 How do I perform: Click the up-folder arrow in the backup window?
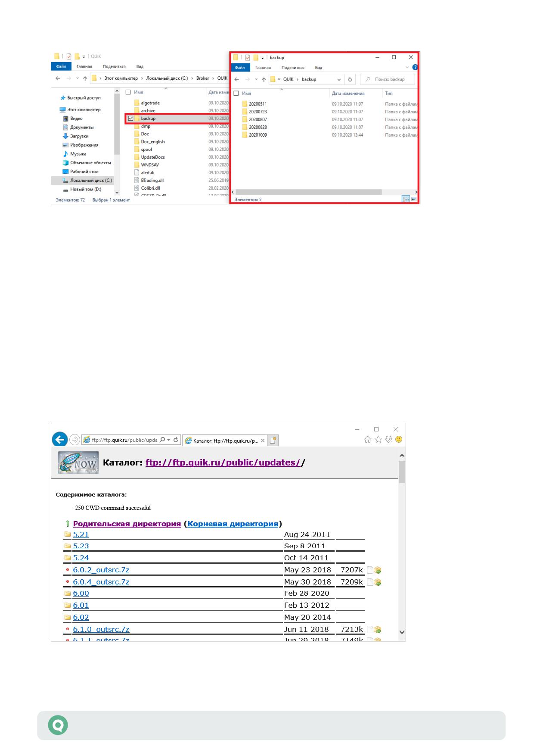264,79
